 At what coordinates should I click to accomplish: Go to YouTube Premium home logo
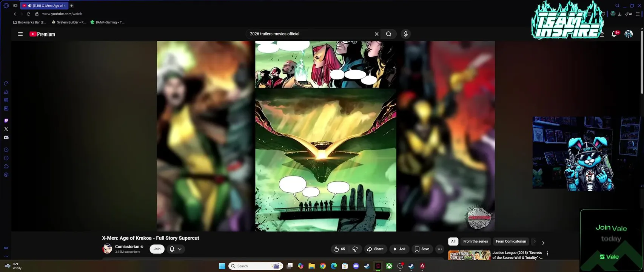point(42,34)
